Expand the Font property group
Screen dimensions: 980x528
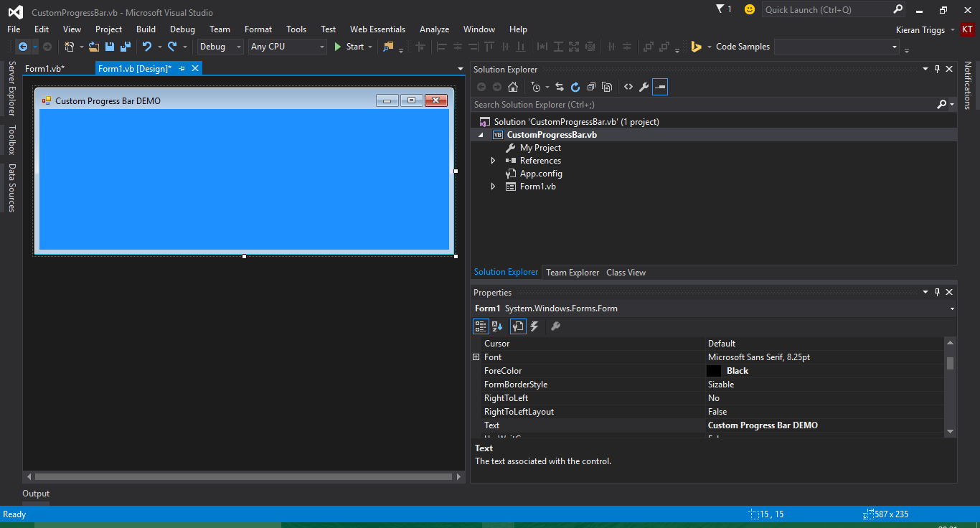[x=476, y=357]
